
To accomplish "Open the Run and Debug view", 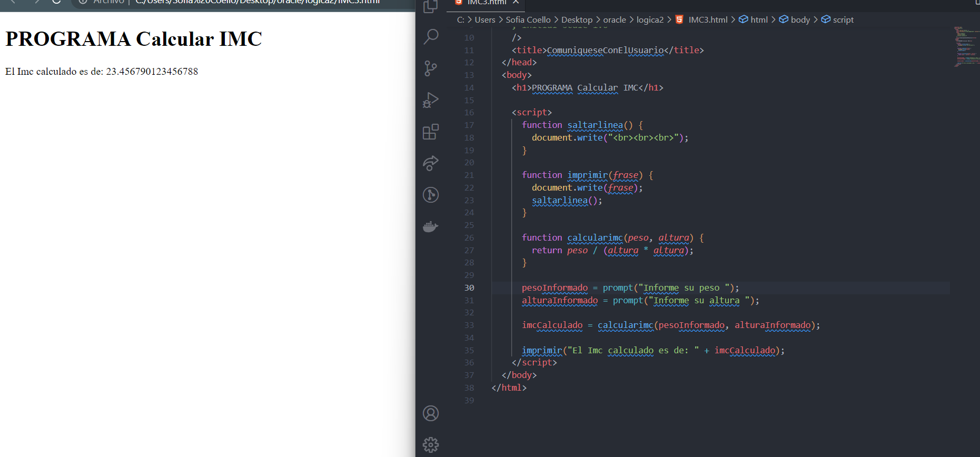I will 431,100.
